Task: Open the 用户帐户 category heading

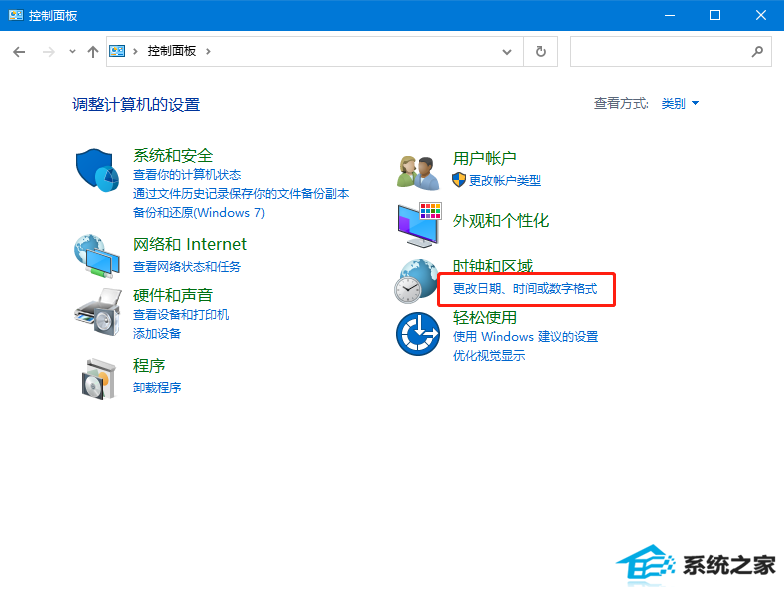Action: point(484,158)
